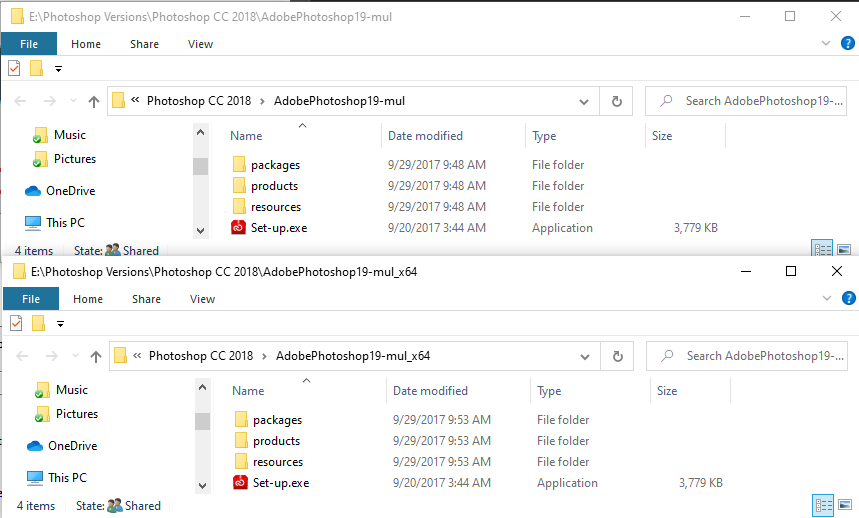Switch to details view in the bottom window
The height and width of the screenshot is (518, 859).
[823, 506]
